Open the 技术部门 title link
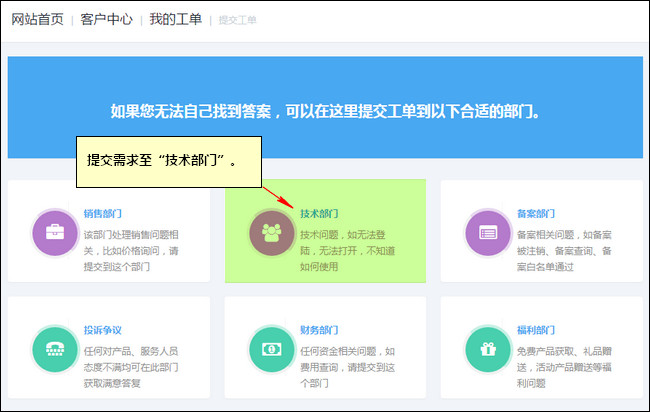Image resolution: width=650 pixels, height=412 pixels. (x=319, y=213)
